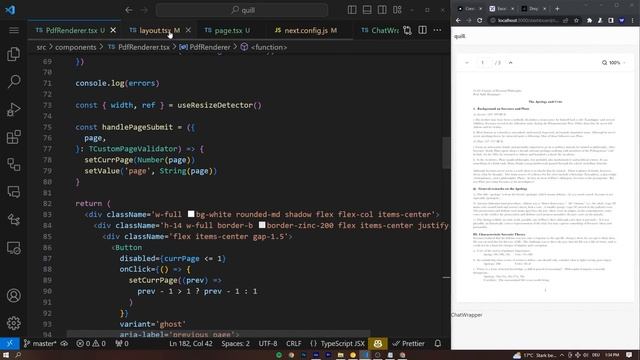Image resolution: width=640 pixels, height=360 pixels.
Task: Open the compare changes icon in the editor toolbar
Action: pos(407,30)
